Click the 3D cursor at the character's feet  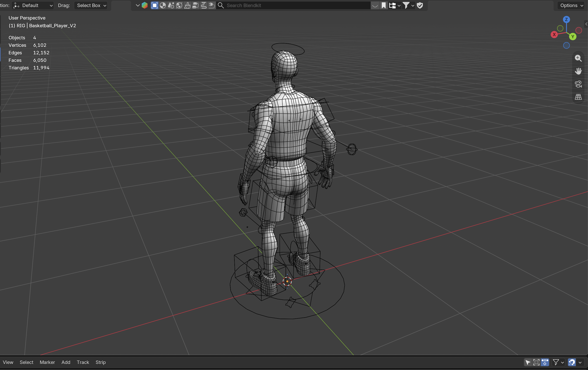(287, 281)
